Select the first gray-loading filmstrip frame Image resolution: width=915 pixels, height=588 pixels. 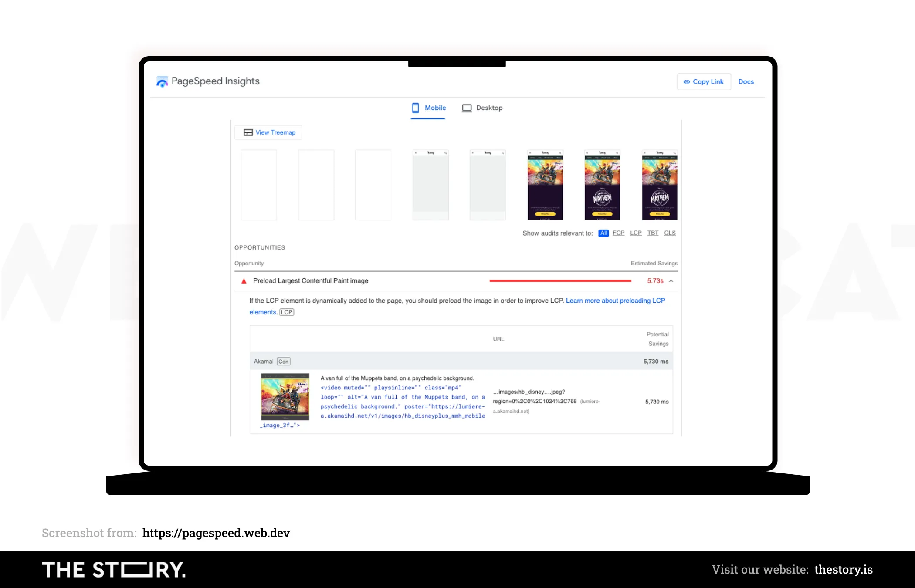click(x=430, y=185)
